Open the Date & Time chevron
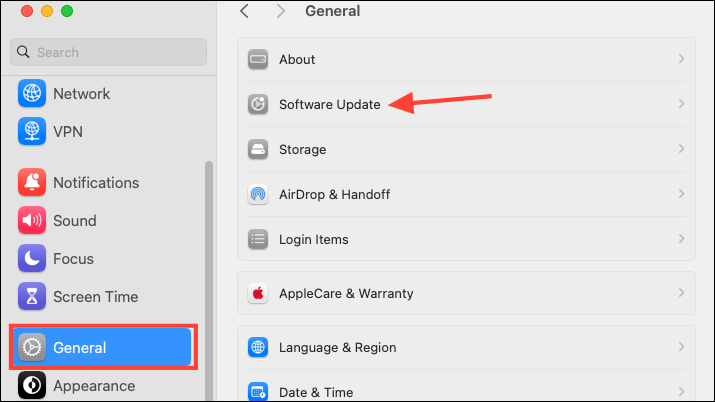 point(681,392)
